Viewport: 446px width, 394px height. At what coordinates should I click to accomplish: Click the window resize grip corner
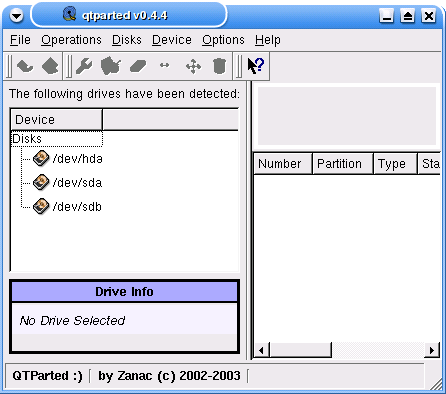pos(436,384)
